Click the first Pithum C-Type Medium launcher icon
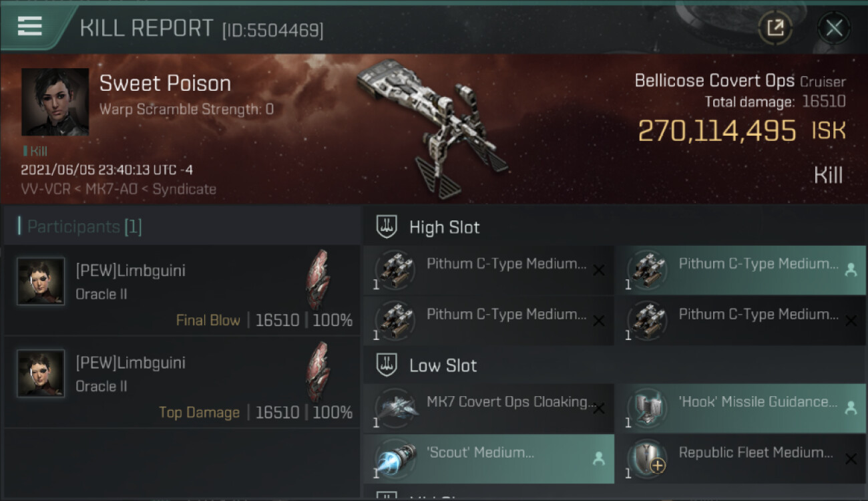 (x=395, y=271)
